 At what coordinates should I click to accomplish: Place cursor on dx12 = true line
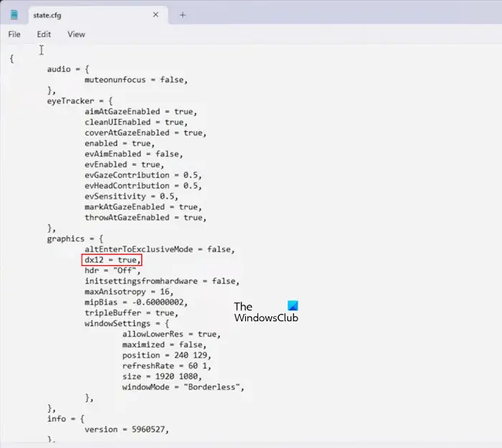(x=113, y=259)
